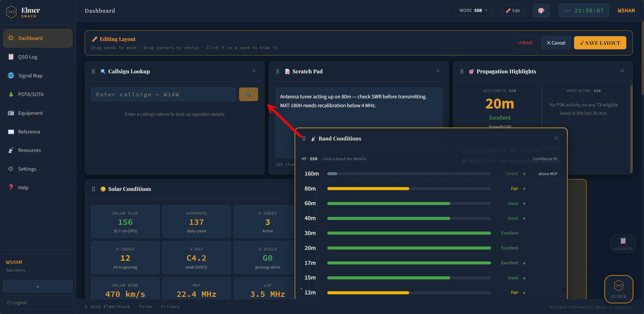Viewport: 644px width, 314px height.
Task: Click the Propagation Highlights drag handle
Action: [462, 72]
